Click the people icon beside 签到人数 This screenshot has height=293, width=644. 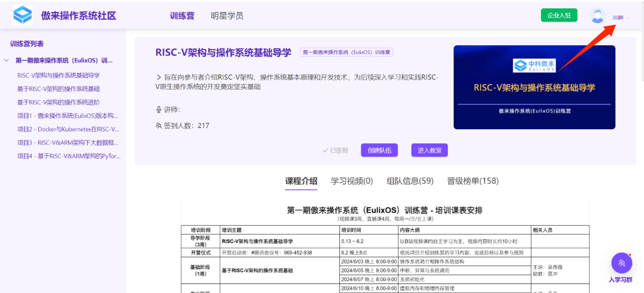tap(159, 126)
